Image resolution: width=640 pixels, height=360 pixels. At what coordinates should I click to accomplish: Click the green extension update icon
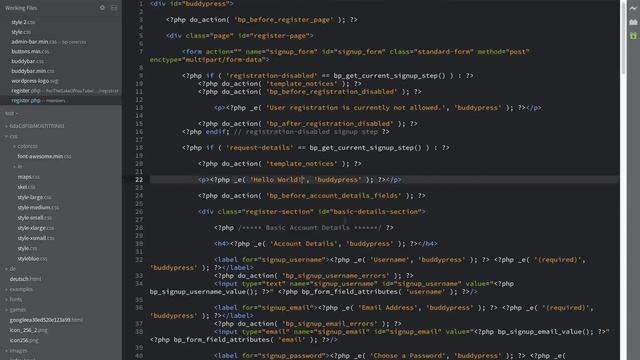point(633,36)
